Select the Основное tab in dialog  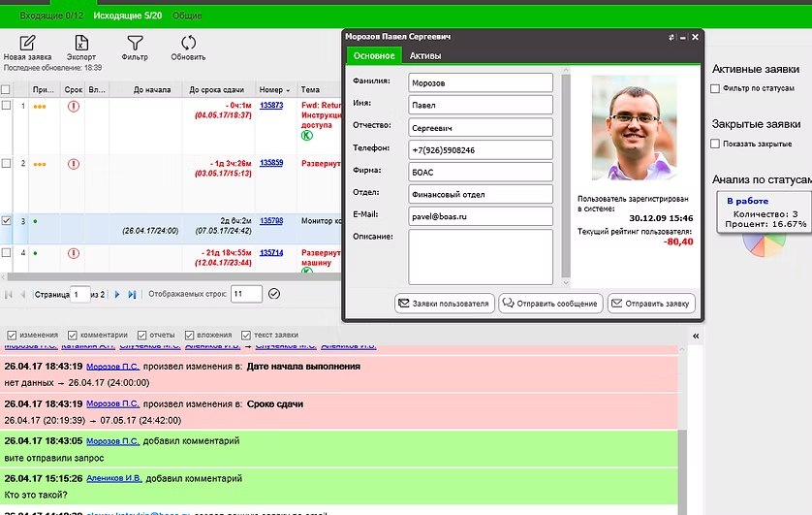tap(374, 55)
